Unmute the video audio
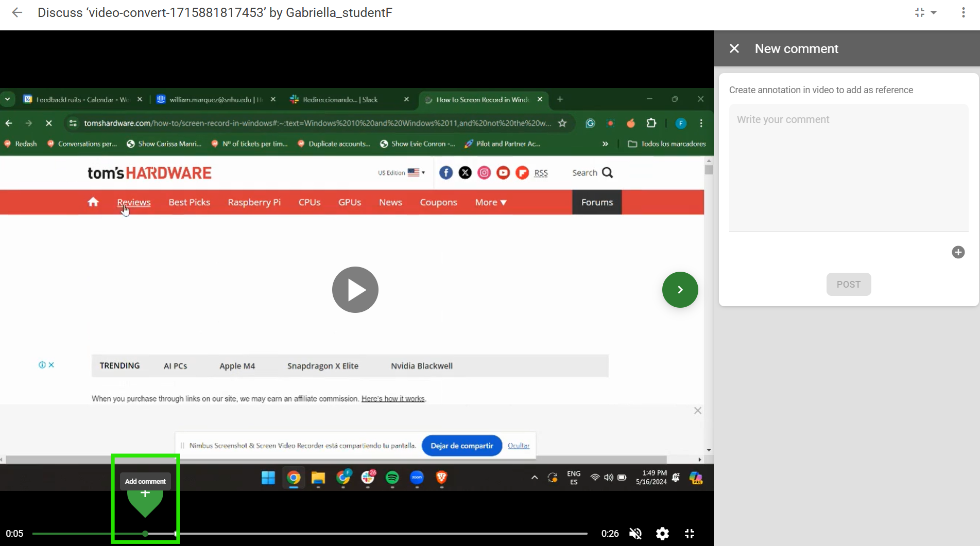This screenshot has height=546, width=980. click(635, 534)
